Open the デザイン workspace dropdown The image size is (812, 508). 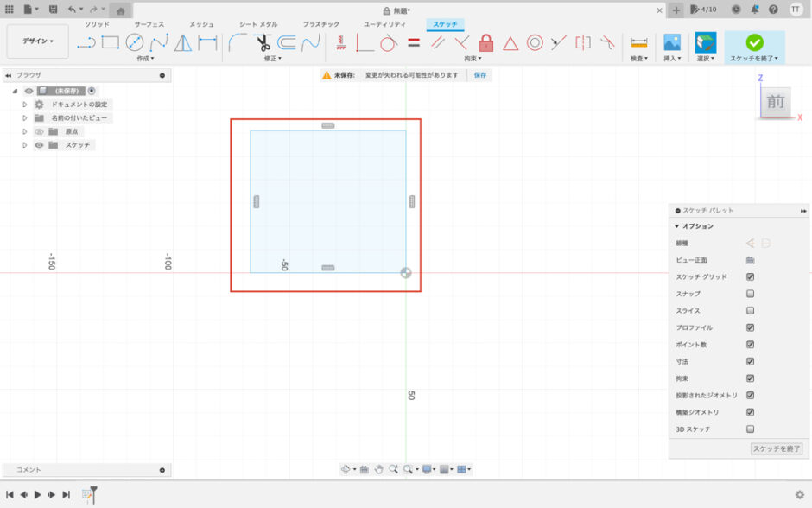pos(37,41)
